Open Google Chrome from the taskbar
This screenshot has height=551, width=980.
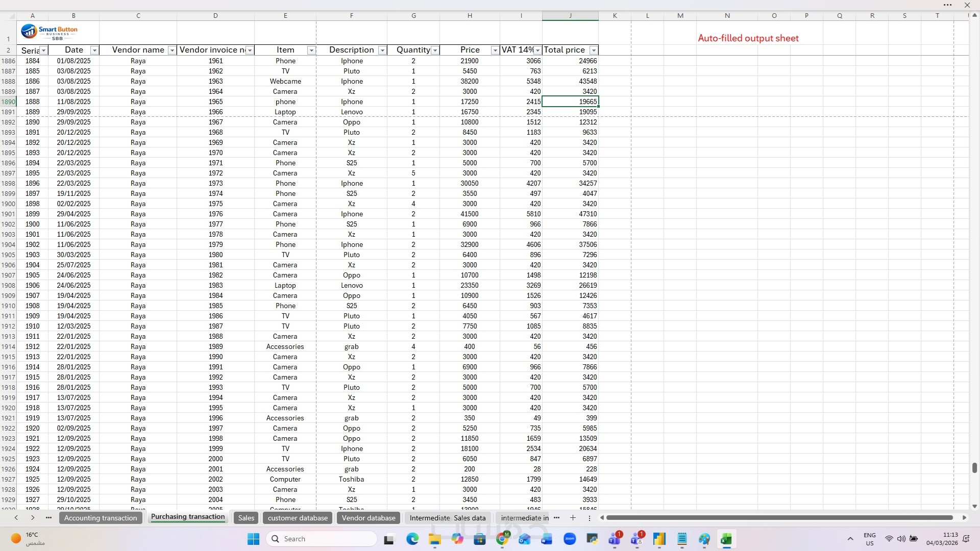[x=502, y=539]
